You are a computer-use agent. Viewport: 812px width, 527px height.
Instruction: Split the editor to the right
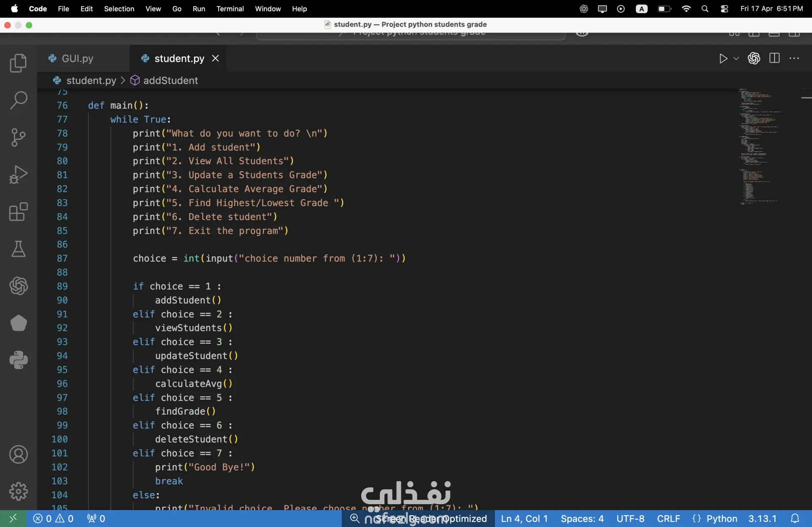point(774,58)
